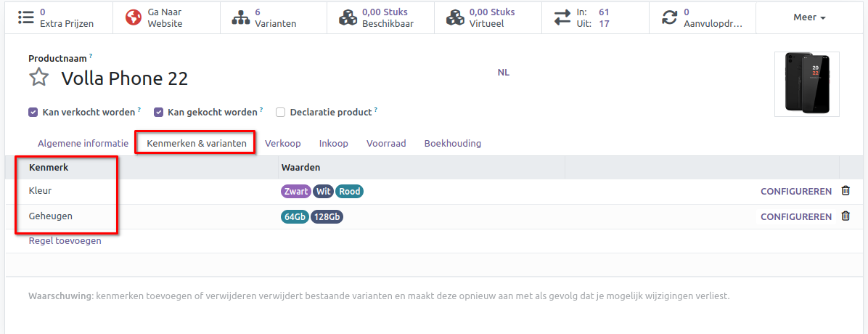Click Configureren for Kleur attribute
The image size is (868, 334).
(x=795, y=192)
